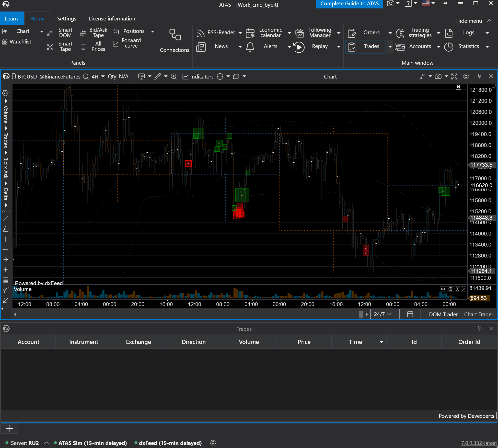Image resolution: width=498 pixels, height=448 pixels.
Task: Open License information tab
Action: point(112,19)
